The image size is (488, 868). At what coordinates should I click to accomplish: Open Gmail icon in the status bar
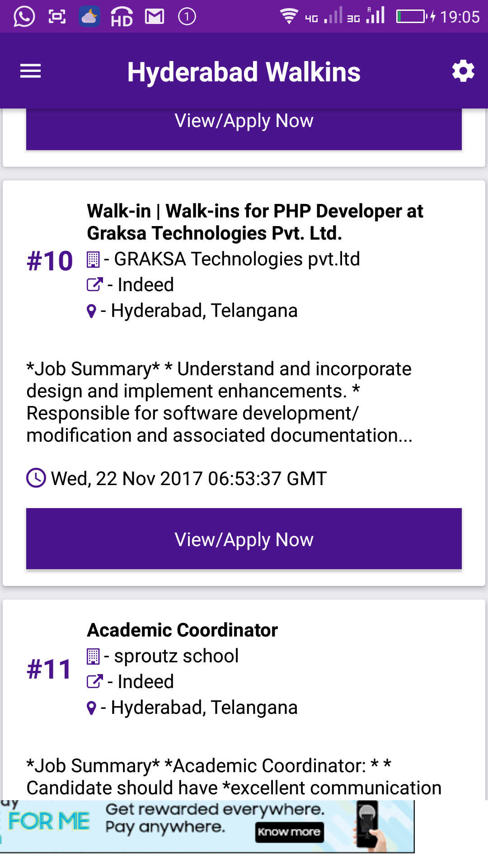coord(154,16)
